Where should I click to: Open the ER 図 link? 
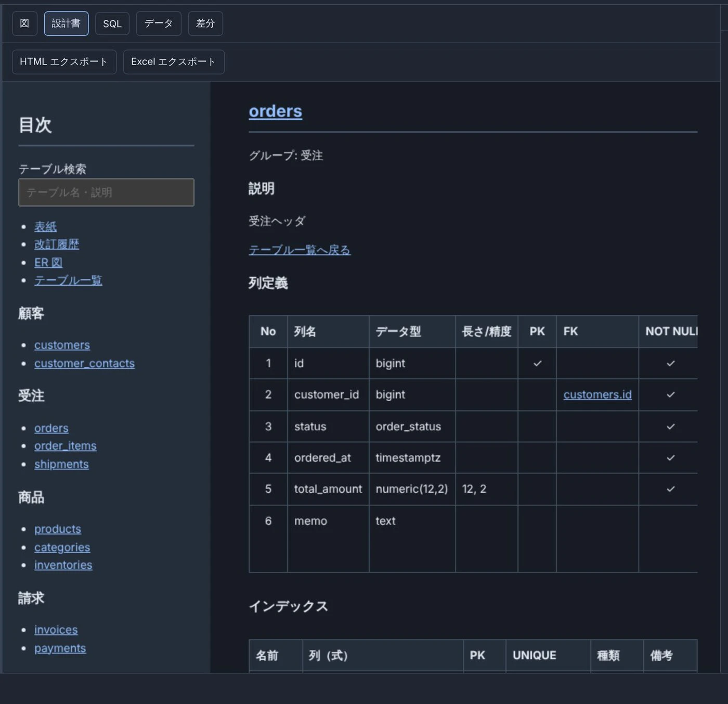click(48, 263)
